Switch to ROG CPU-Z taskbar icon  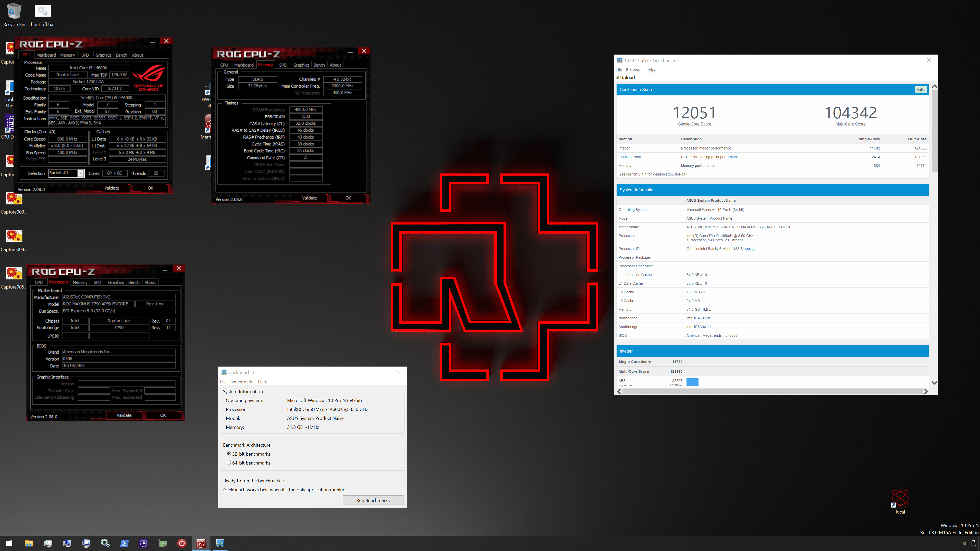pyautogui.click(x=201, y=543)
